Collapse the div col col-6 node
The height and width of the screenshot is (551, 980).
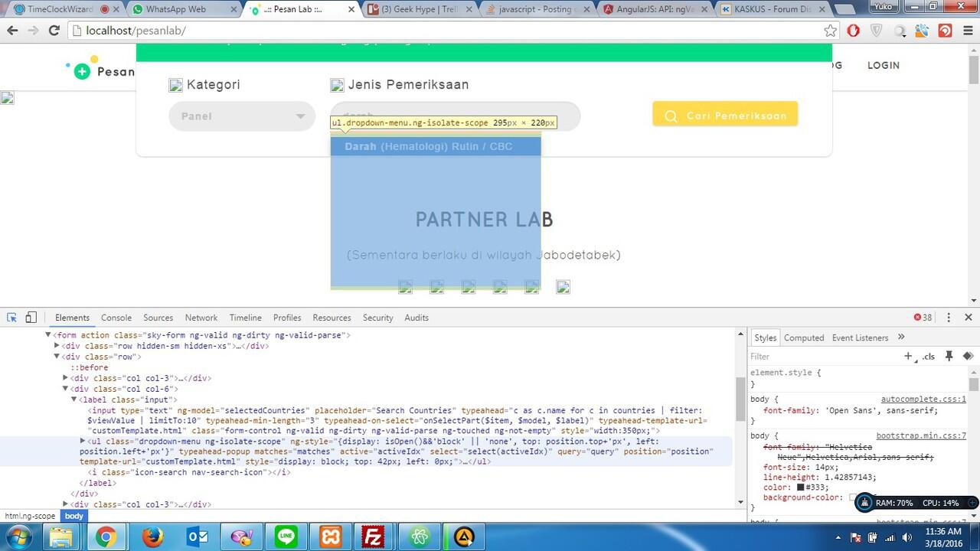pos(65,389)
